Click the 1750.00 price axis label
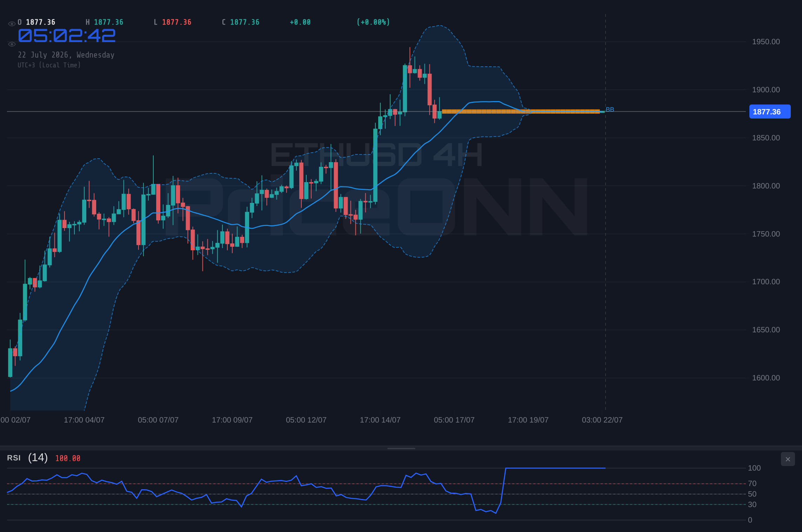Screen dimensions: 802x532 coord(766,234)
